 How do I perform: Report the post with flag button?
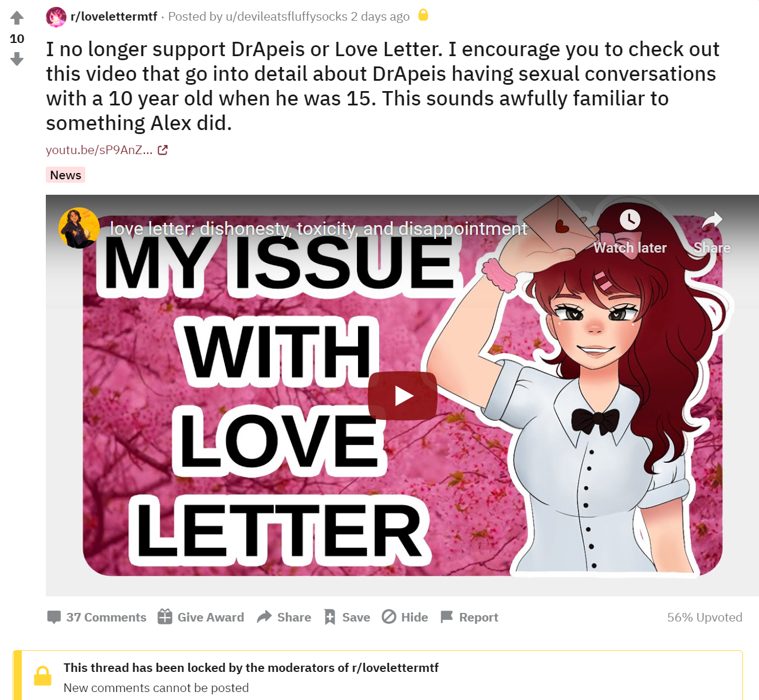click(x=469, y=617)
